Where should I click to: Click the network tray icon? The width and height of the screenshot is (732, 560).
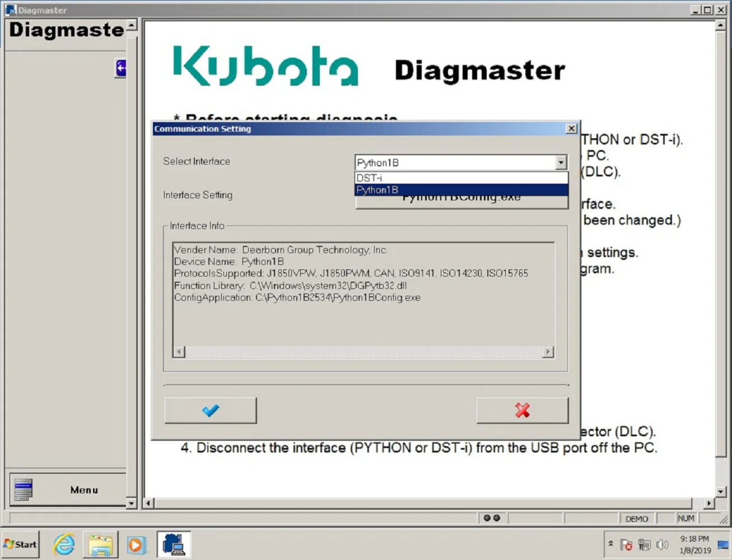[645, 544]
